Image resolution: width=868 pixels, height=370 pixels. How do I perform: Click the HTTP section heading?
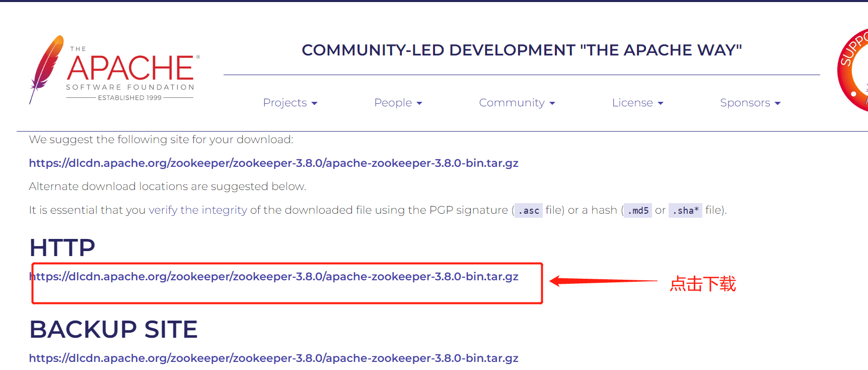coord(62,248)
